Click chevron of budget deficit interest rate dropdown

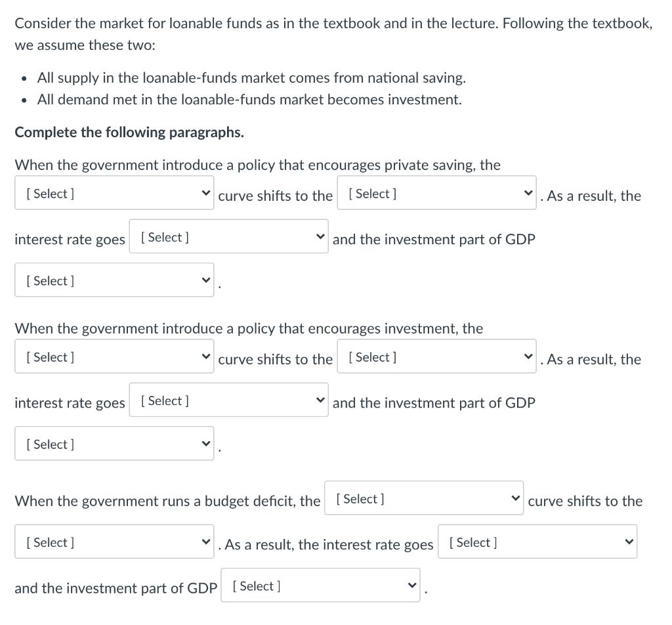click(x=629, y=542)
